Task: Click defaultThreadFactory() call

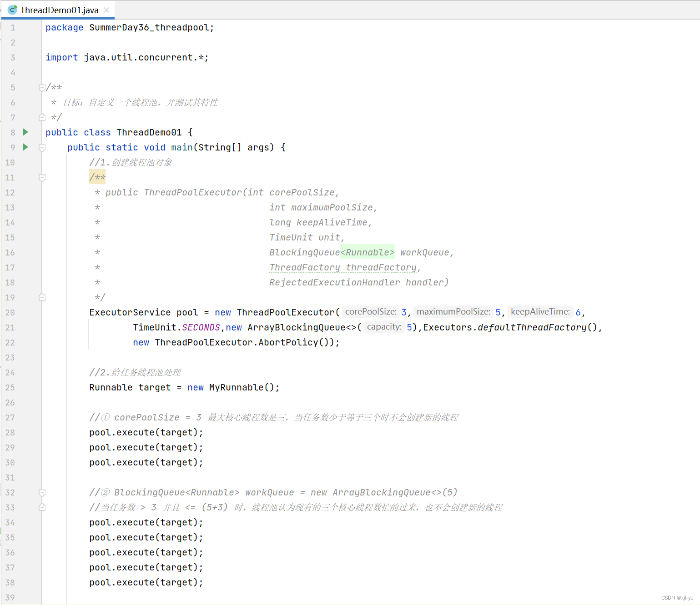Action: [537, 327]
